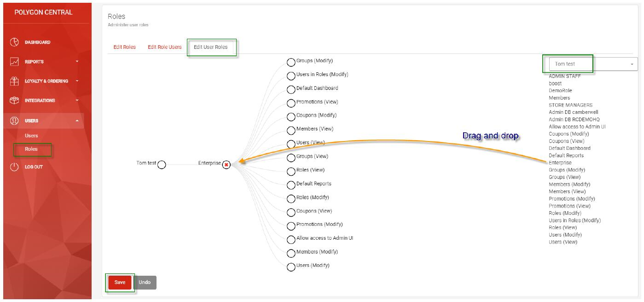Switch to the Edit Role Users tab
Viewport: 644px width, 302px height.
(165, 47)
